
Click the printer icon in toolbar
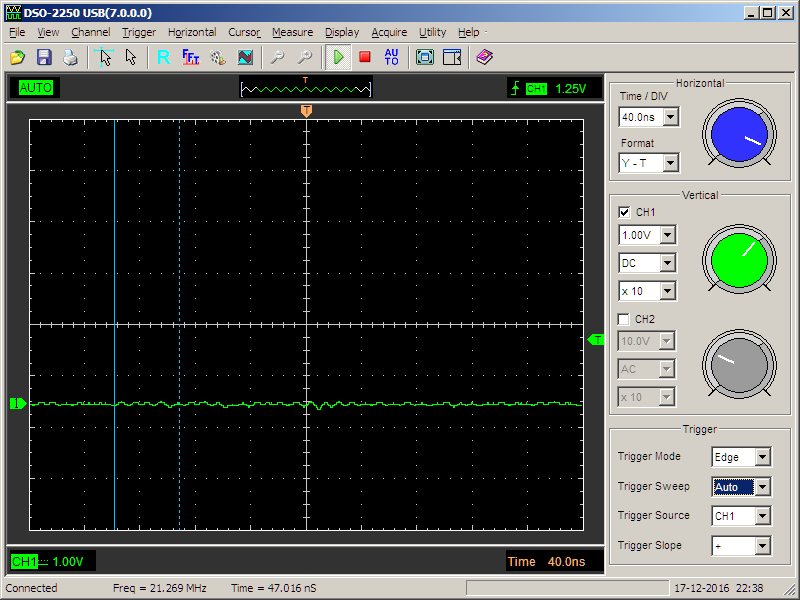pos(70,57)
